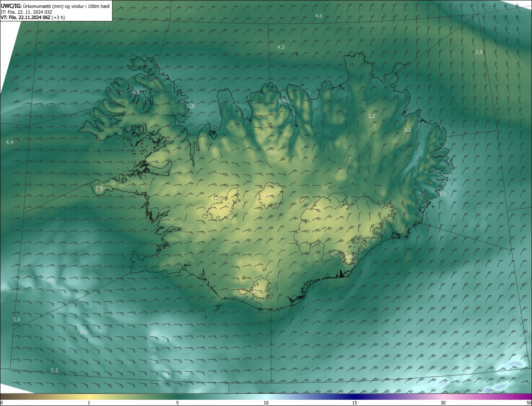Pick the pale yellow colorbar segment at 1
This screenshot has height=406, width=532.
coord(89,396)
